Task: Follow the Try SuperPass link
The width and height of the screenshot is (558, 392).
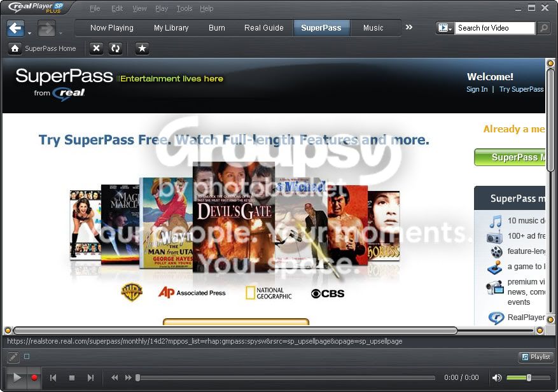Action: tap(521, 89)
